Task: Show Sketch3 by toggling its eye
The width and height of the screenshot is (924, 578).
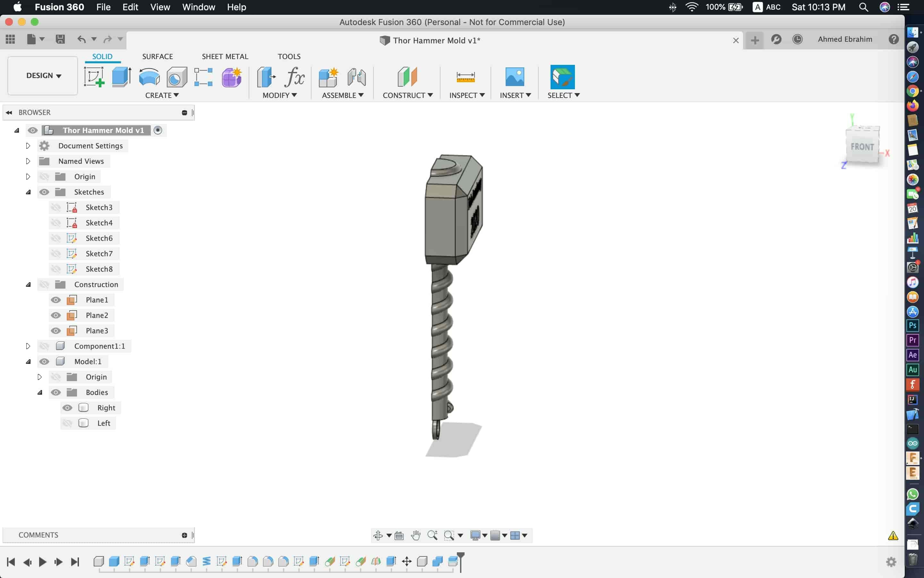Action: point(56,207)
